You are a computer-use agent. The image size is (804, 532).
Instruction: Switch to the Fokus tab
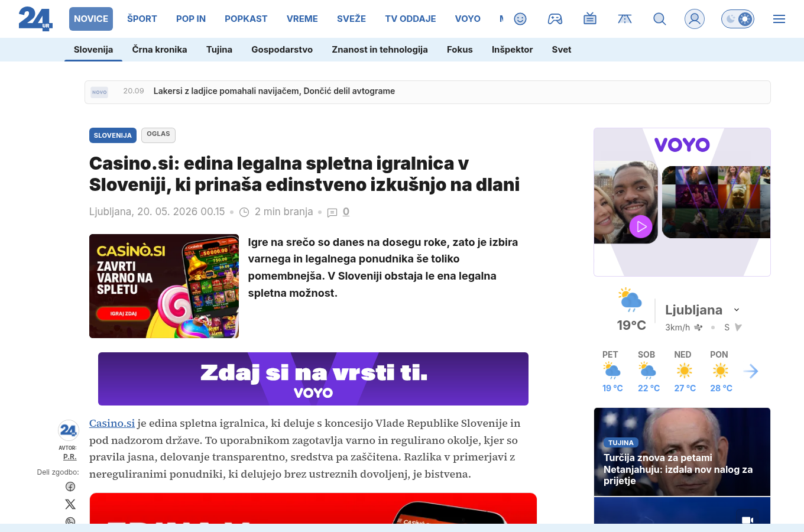(460, 50)
